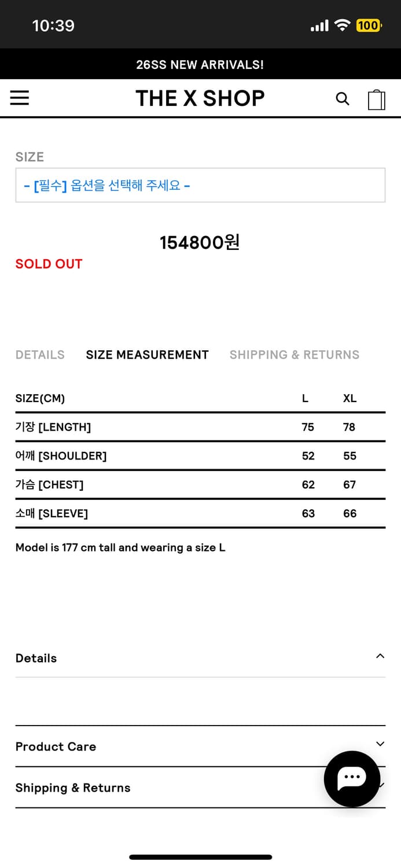
Task: Open the chat support bubble
Action: [352, 778]
